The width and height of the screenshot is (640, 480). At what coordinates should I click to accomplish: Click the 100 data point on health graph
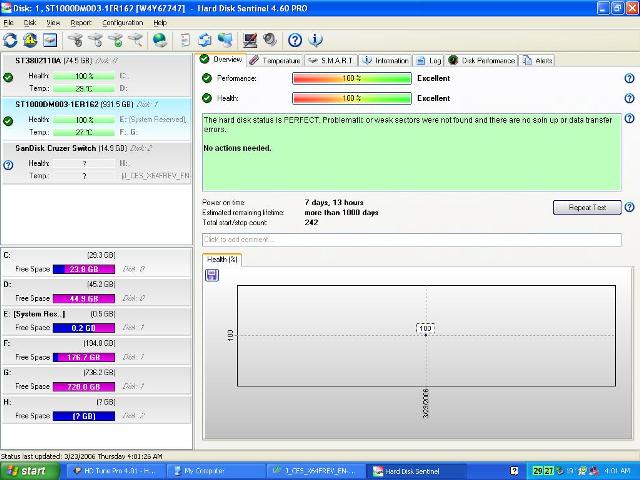tap(426, 335)
